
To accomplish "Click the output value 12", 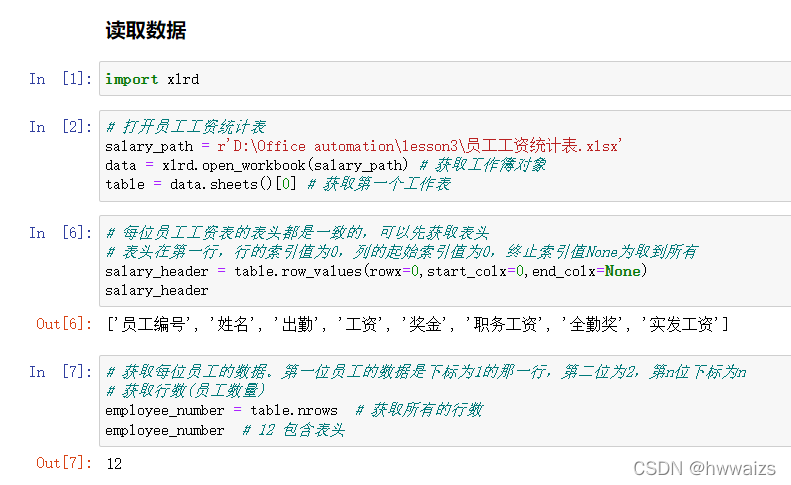I will [x=114, y=464].
